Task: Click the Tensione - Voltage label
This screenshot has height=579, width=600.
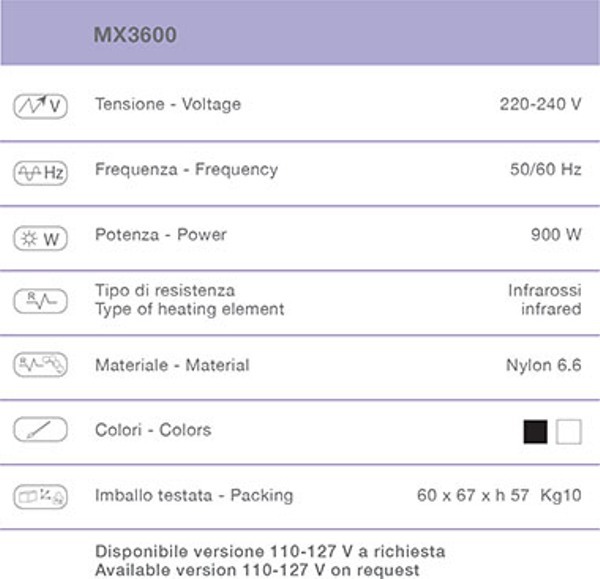Action: point(168,104)
